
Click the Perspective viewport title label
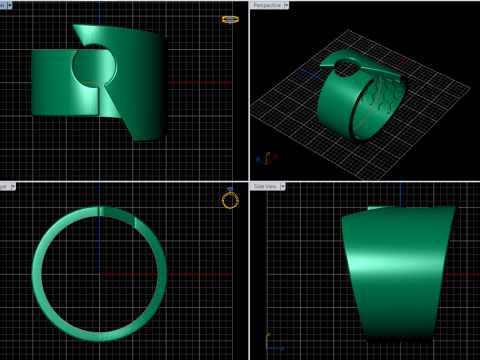(267, 5)
